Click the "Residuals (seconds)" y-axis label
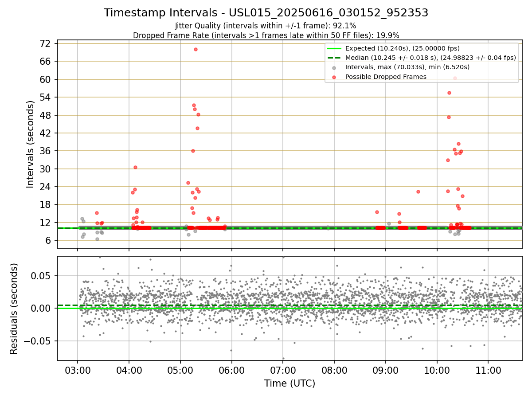 click(14, 309)
